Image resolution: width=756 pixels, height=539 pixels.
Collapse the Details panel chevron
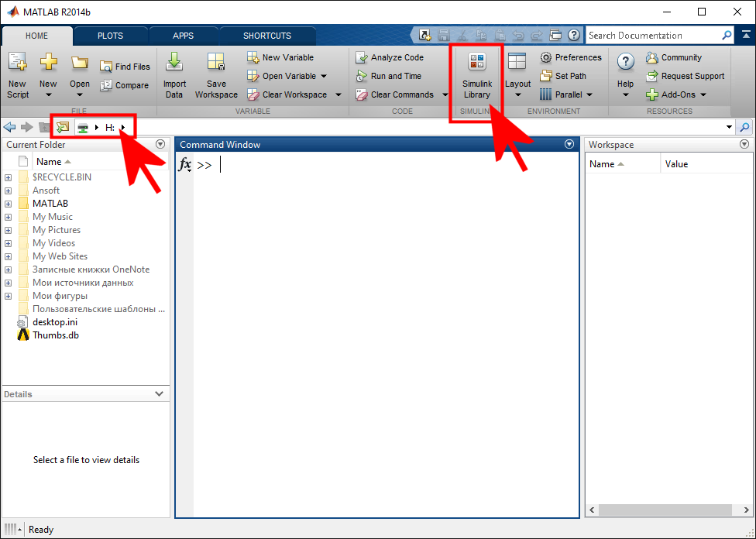pos(159,394)
